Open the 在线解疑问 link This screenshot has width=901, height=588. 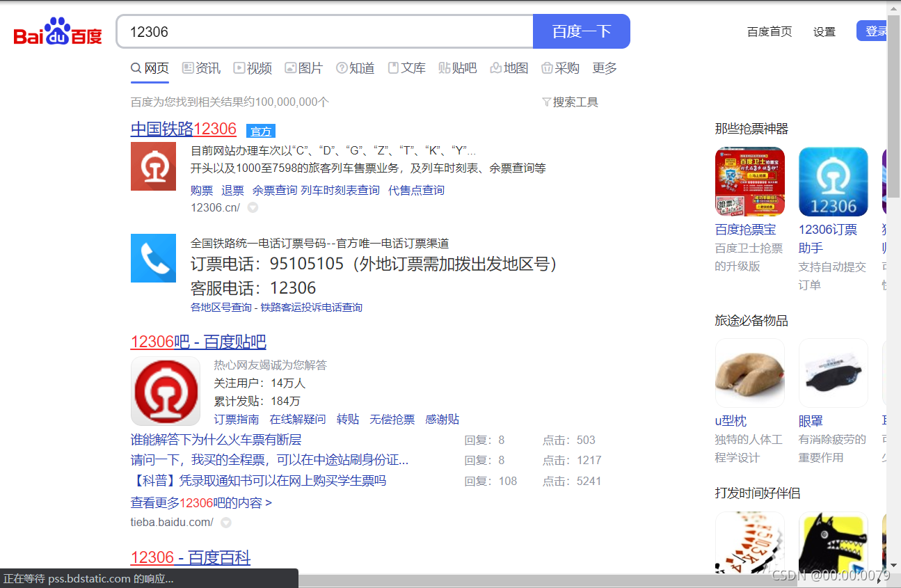[x=298, y=419]
